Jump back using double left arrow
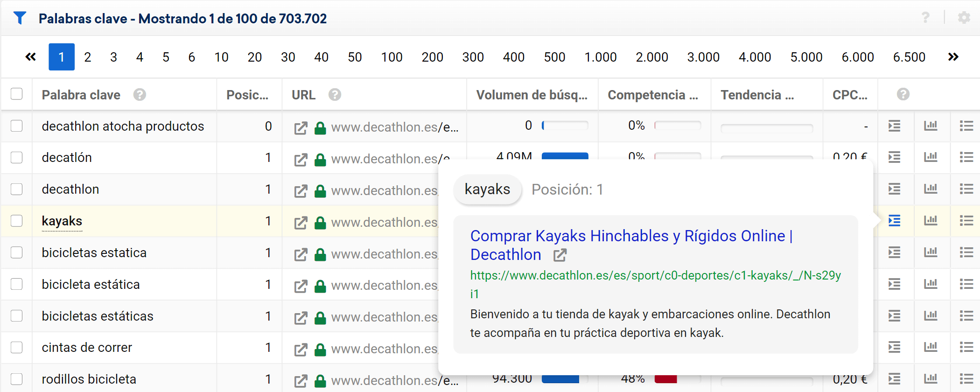The height and width of the screenshot is (392, 980). pyautogui.click(x=31, y=57)
